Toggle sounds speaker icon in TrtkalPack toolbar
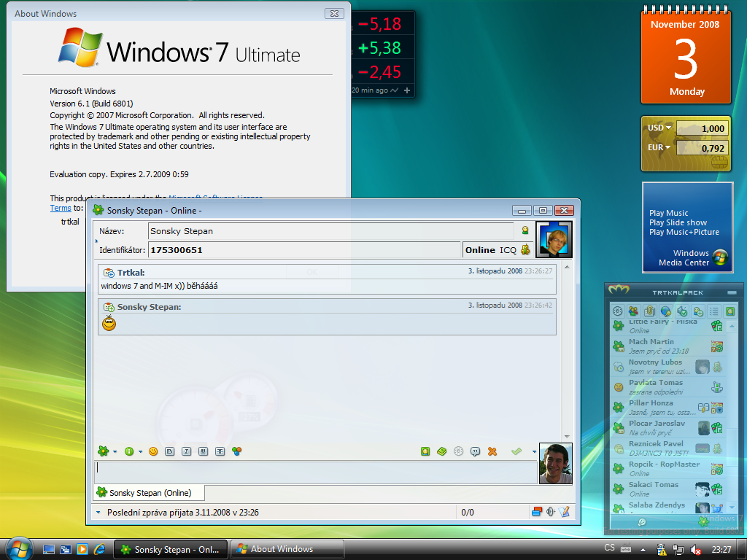Viewport: 747px width, 560px height. [x=682, y=311]
